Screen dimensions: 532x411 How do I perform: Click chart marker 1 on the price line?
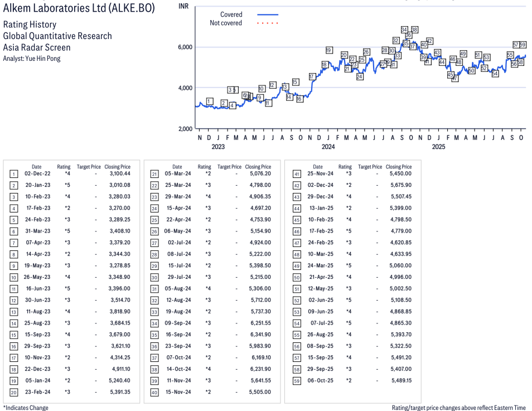pos(209,101)
